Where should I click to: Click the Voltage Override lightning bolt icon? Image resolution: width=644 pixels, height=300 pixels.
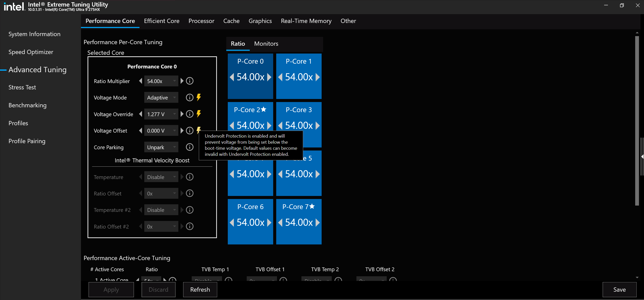click(x=199, y=114)
